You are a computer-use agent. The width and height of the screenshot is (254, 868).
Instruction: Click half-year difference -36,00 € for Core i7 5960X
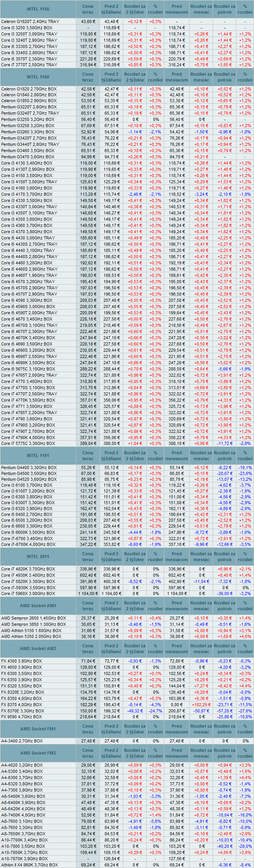tap(225, 593)
